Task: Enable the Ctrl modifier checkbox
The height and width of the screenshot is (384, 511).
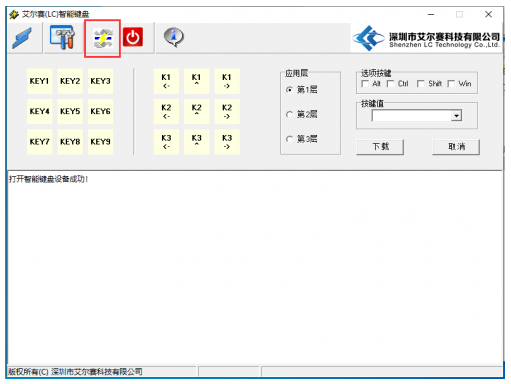Action: [x=390, y=84]
